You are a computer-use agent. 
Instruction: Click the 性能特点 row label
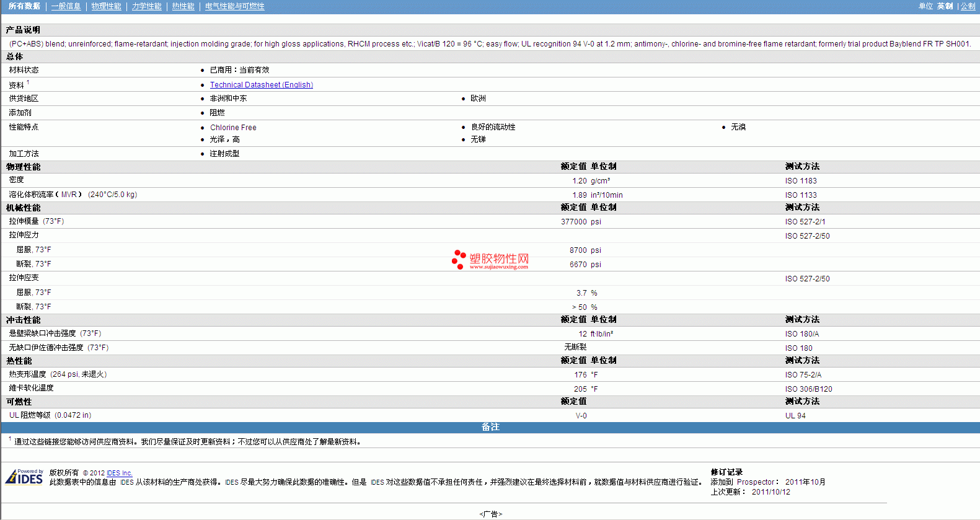point(24,127)
